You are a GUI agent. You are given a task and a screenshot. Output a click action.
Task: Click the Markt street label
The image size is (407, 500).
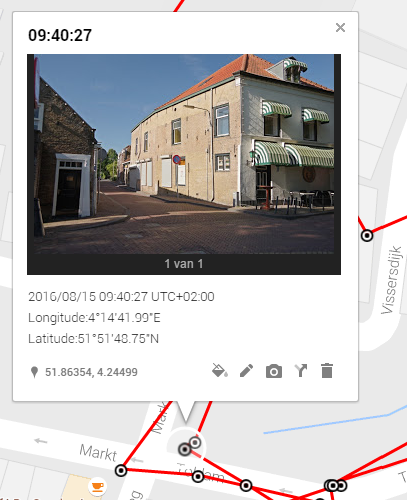pyautogui.click(x=98, y=453)
